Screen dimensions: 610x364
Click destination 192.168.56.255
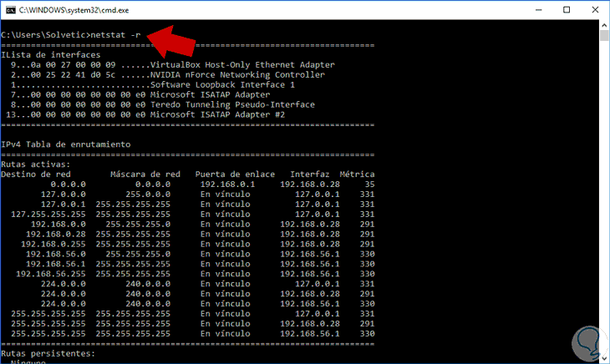point(51,274)
